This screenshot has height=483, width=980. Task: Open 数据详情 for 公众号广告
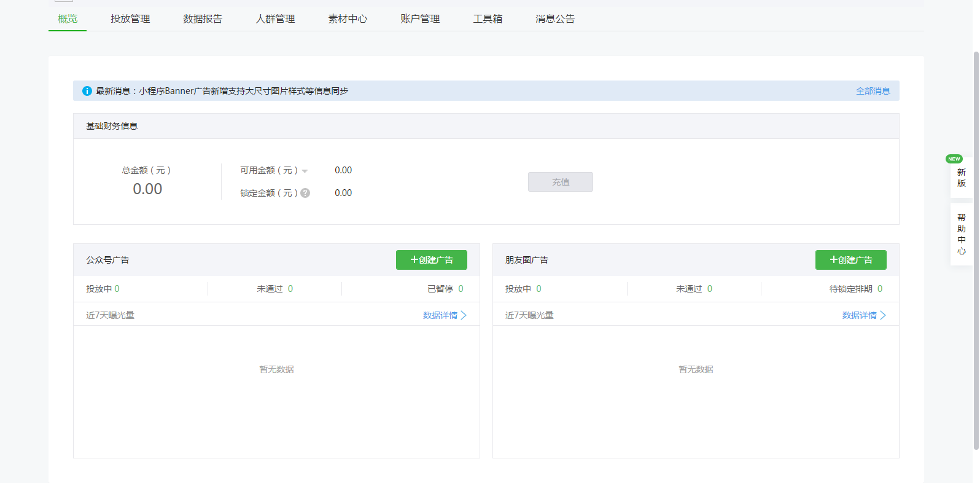click(440, 315)
